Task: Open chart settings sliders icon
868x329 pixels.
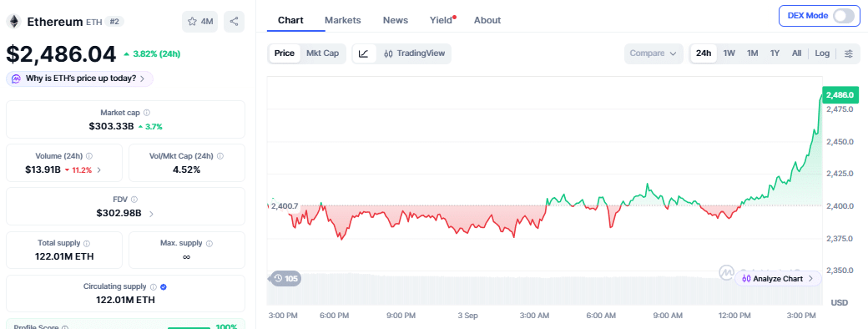Action: pos(848,53)
